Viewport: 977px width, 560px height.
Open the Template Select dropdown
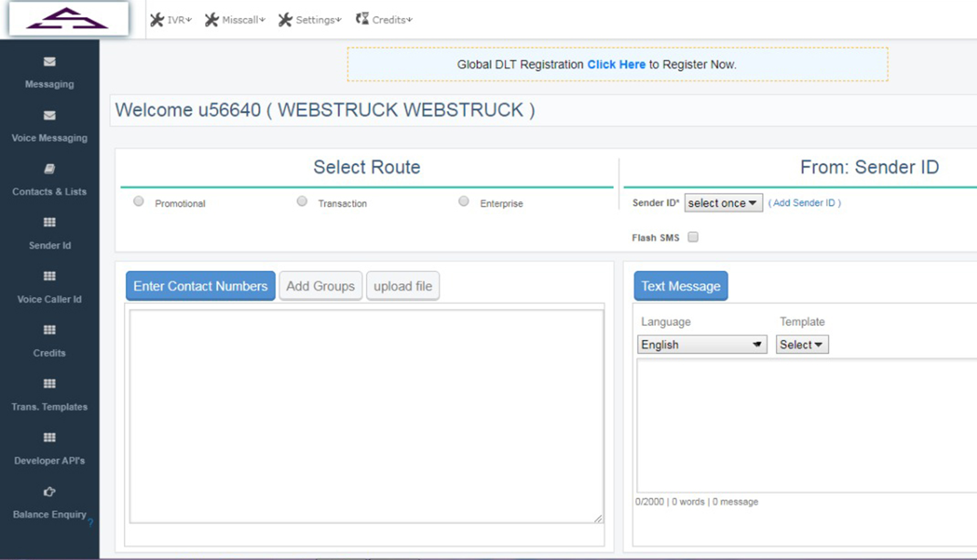pyautogui.click(x=802, y=344)
